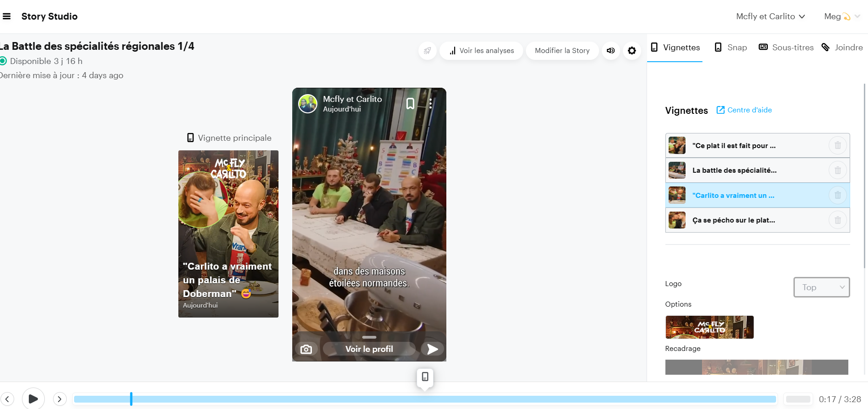
Task: Switch to the Snap tab
Action: coord(731,48)
